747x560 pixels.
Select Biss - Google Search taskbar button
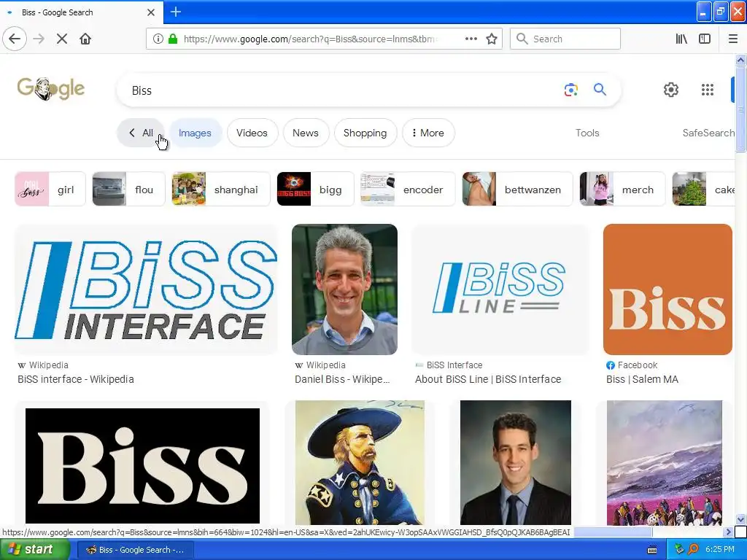click(x=136, y=550)
